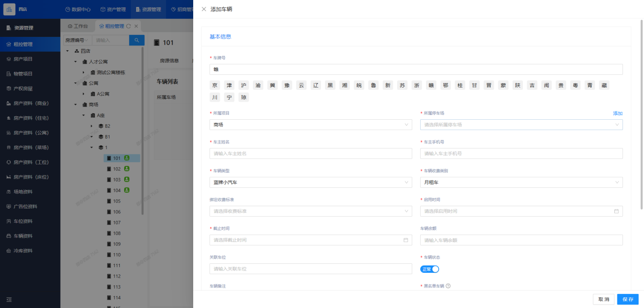Image resolution: width=644 pixels, height=308 pixels.
Task: Select the 房源信息 tab
Action: pyautogui.click(x=169, y=61)
